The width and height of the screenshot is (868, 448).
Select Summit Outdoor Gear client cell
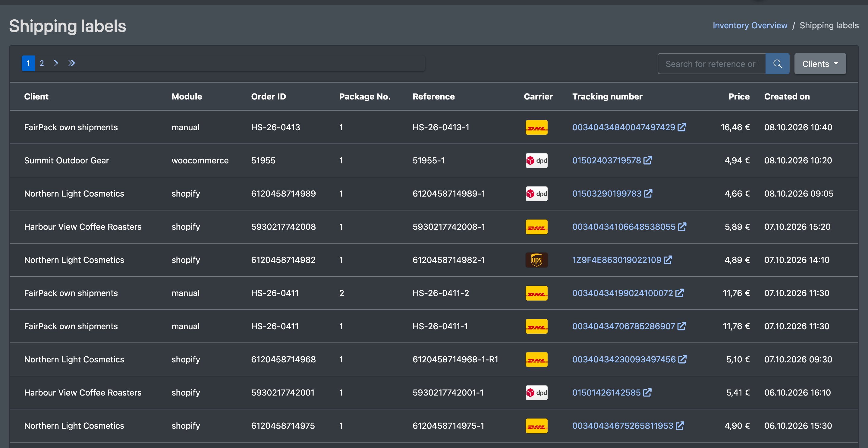click(x=67, y=160)
